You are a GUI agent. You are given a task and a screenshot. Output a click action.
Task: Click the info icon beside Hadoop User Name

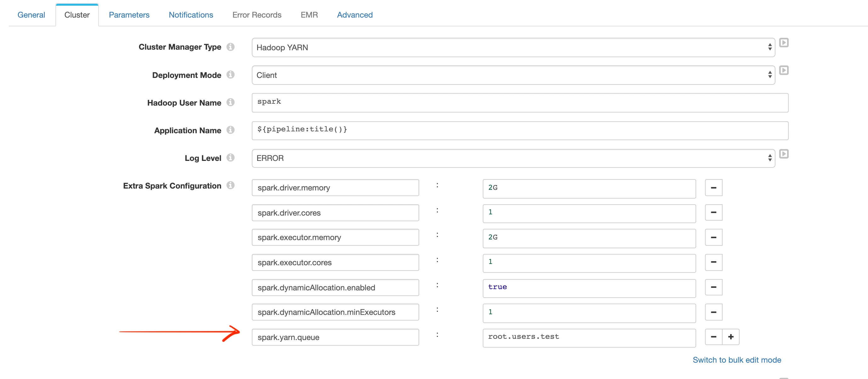tap(230, 103)
